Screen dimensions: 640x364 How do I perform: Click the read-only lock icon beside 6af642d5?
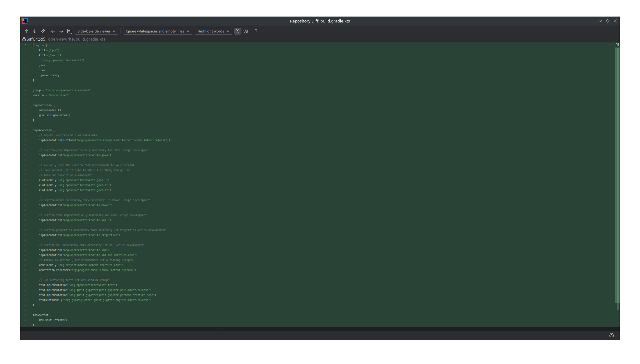(24, 39)
